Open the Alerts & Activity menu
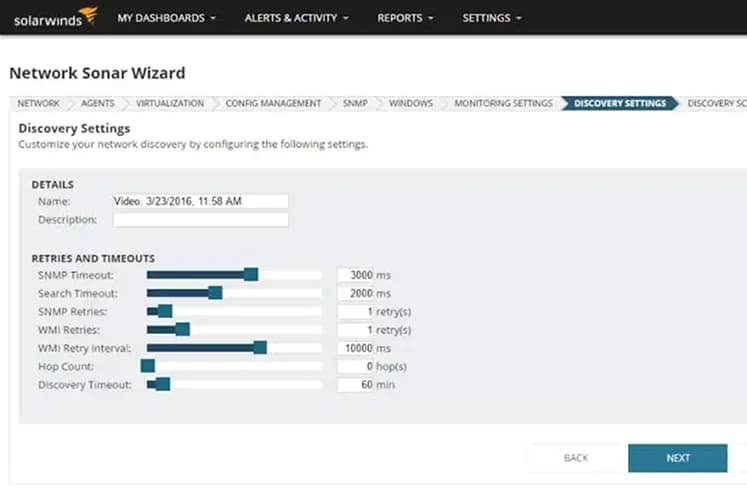 296,18
